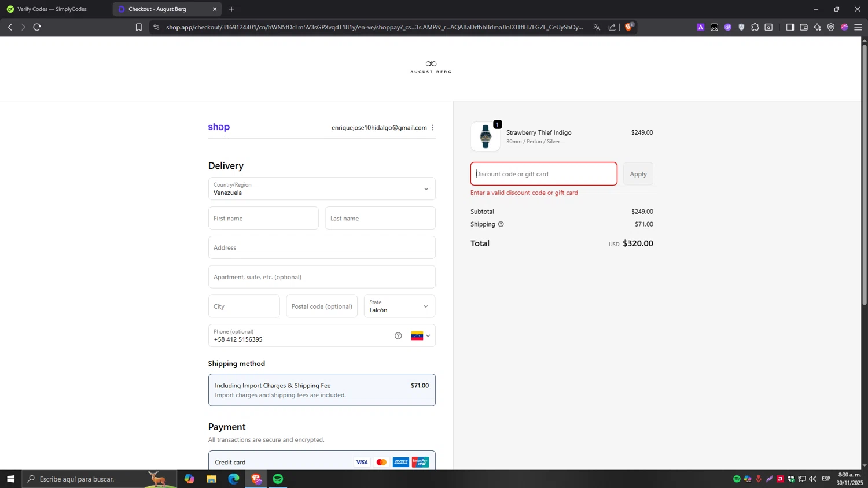This screenshot has width=868, height=488.
Task: Click the enriquejose10hidalgo@gmail.com email text
Action: tap(379, 128)
